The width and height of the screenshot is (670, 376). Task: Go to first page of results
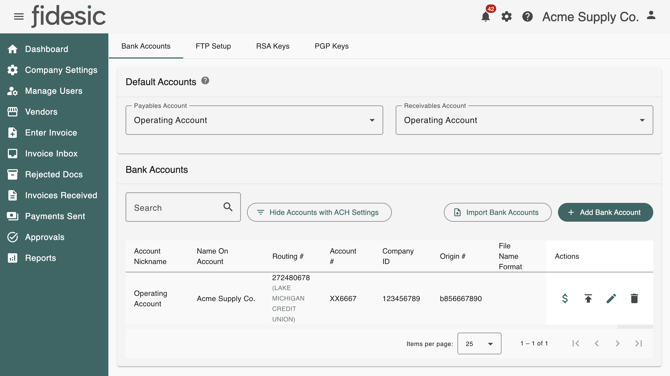576,344
